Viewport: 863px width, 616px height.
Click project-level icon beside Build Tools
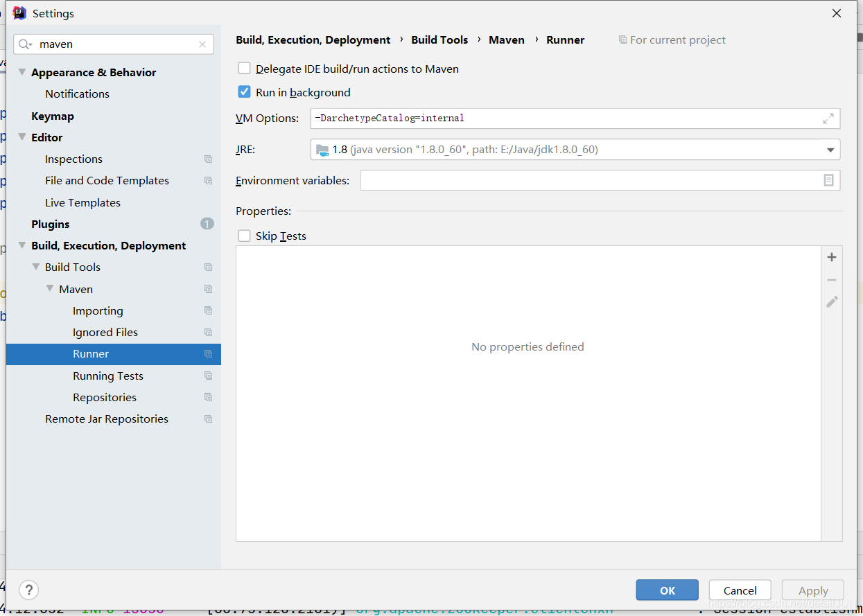(x=208, y=267)
